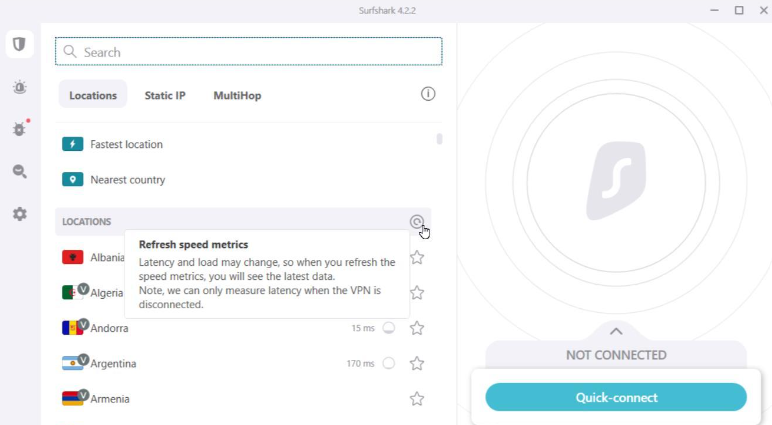
Task: Click the Nearest country pin icon
Action: (x=72, y=180)
